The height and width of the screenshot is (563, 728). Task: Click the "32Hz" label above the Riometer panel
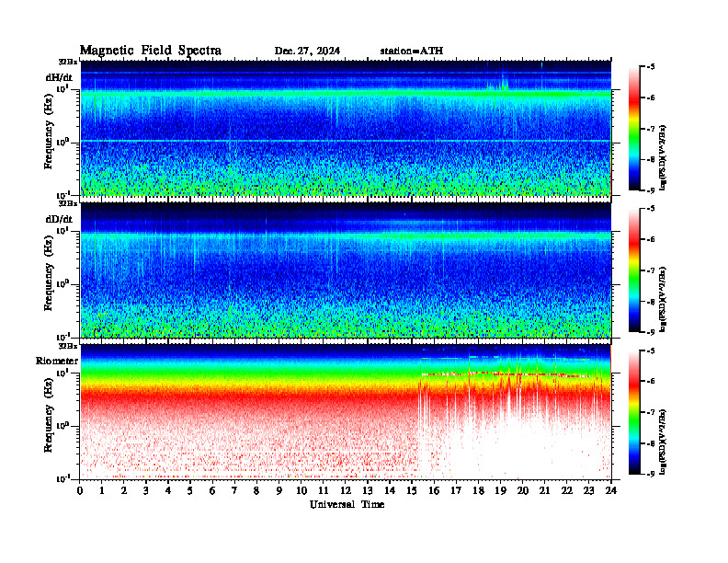click(x=68, y=346)
